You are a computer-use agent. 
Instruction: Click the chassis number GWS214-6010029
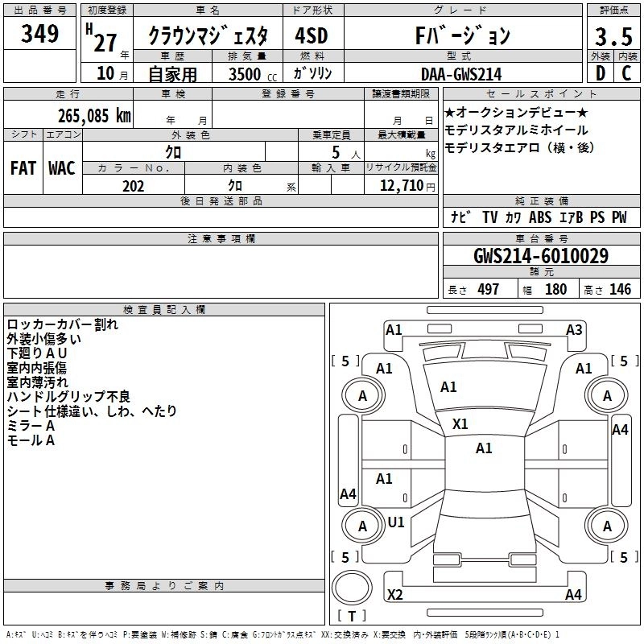coord(541,256)
